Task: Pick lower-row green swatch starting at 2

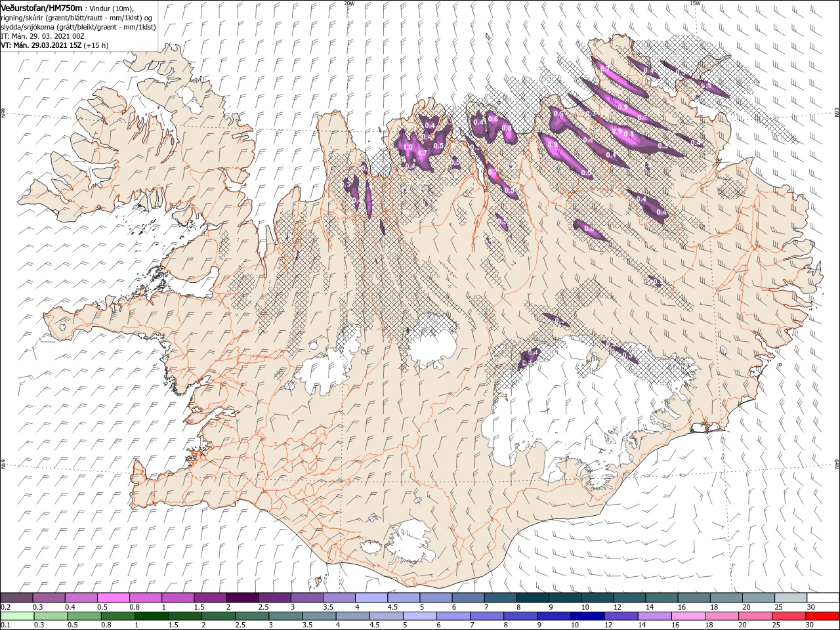Action: pyautogui.click(x=218, y=616)
